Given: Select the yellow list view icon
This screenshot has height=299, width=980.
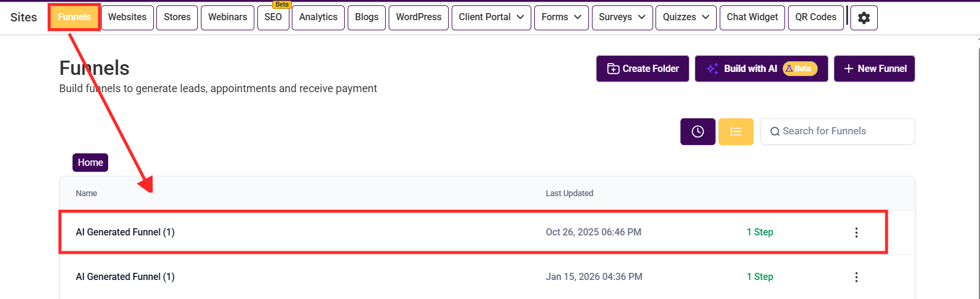Looking at the screenshot, I should pos(736,131).
